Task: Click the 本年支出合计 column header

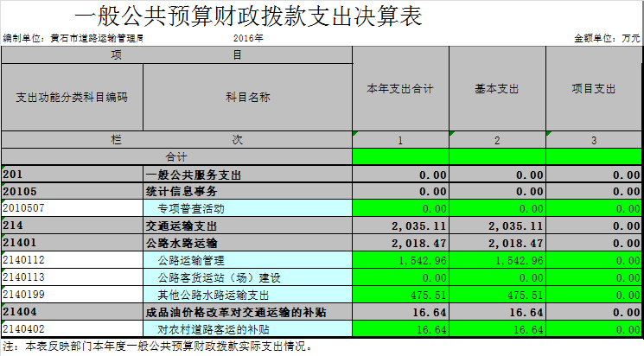Action: tap(400, 88)
